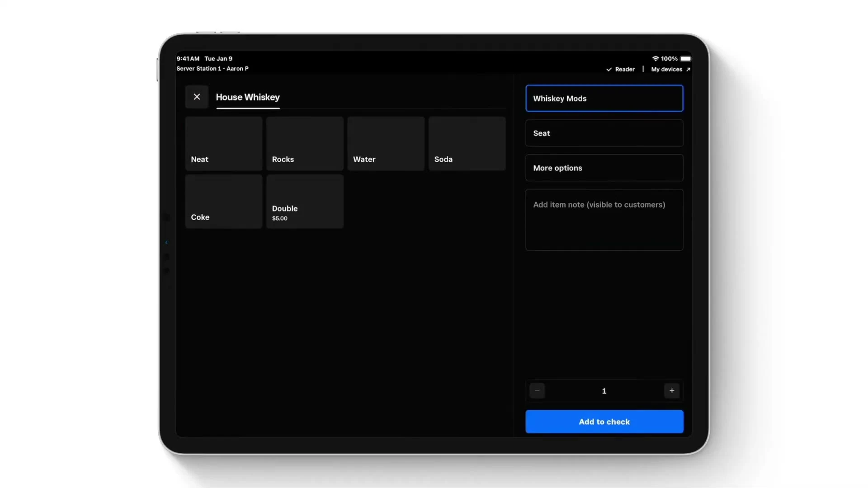
Task: Expand More options
Action: (x=604, y=168)
